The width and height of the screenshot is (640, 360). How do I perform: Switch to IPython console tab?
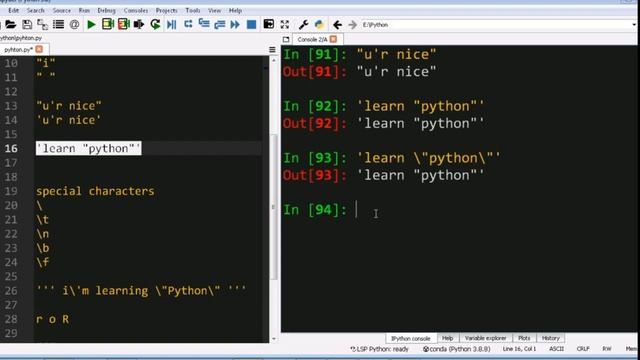[411, 338]
